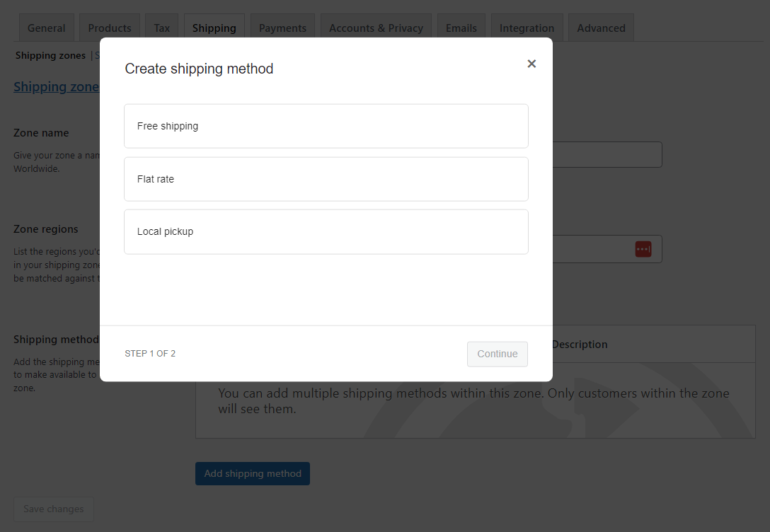Screen dimensions: 770x532
Task: Switch to the Integration tab
Action: (527, 28)
